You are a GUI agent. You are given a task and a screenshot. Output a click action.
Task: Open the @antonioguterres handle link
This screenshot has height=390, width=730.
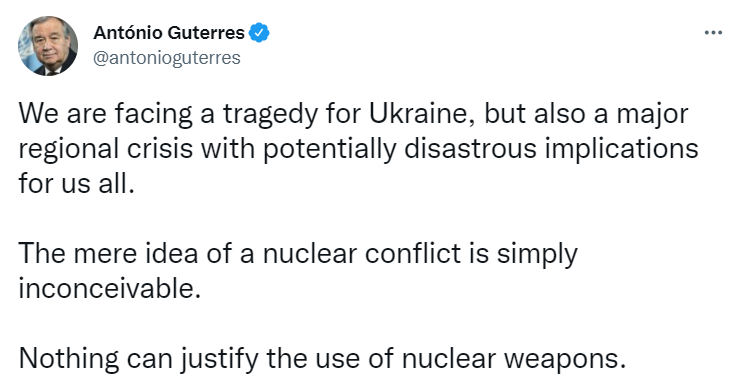167,58
